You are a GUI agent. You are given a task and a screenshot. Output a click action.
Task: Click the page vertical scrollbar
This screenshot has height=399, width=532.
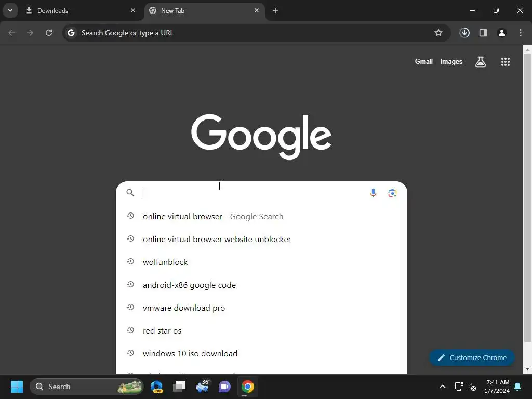(527, 198)
